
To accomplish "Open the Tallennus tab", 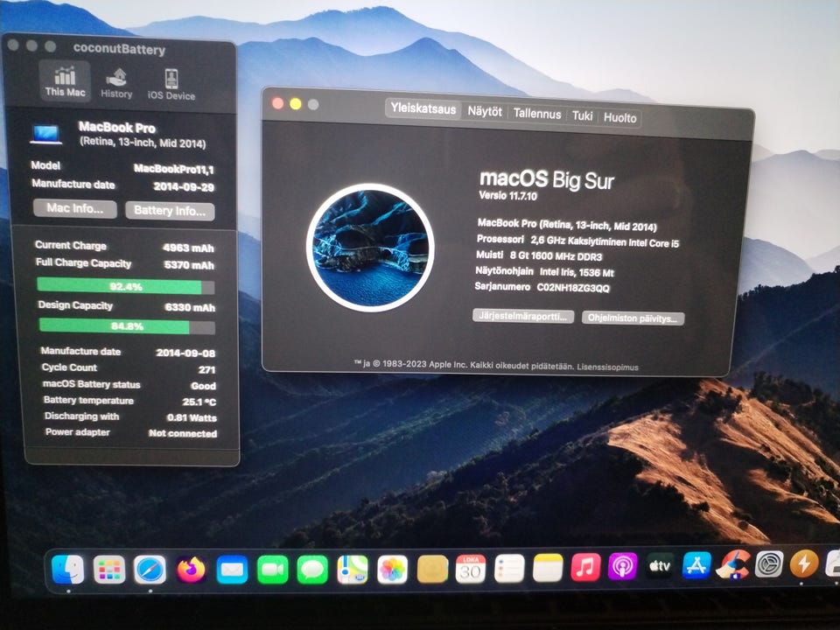I will coord(536,114).
